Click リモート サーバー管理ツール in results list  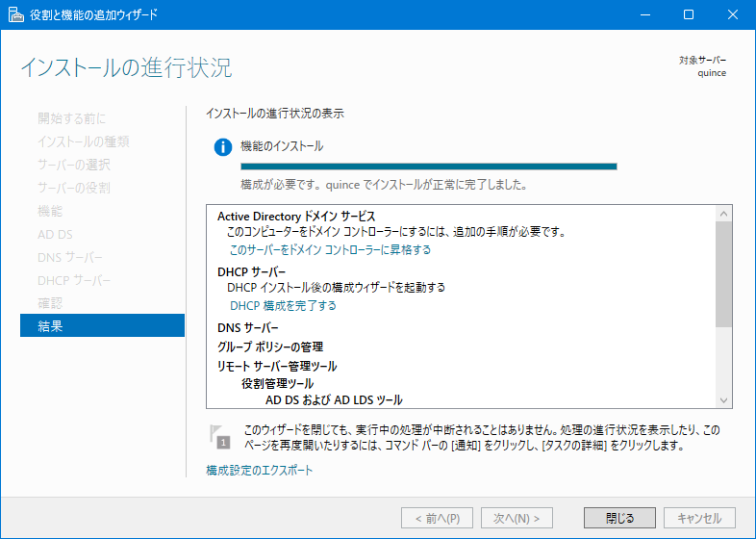coord(277,367)
